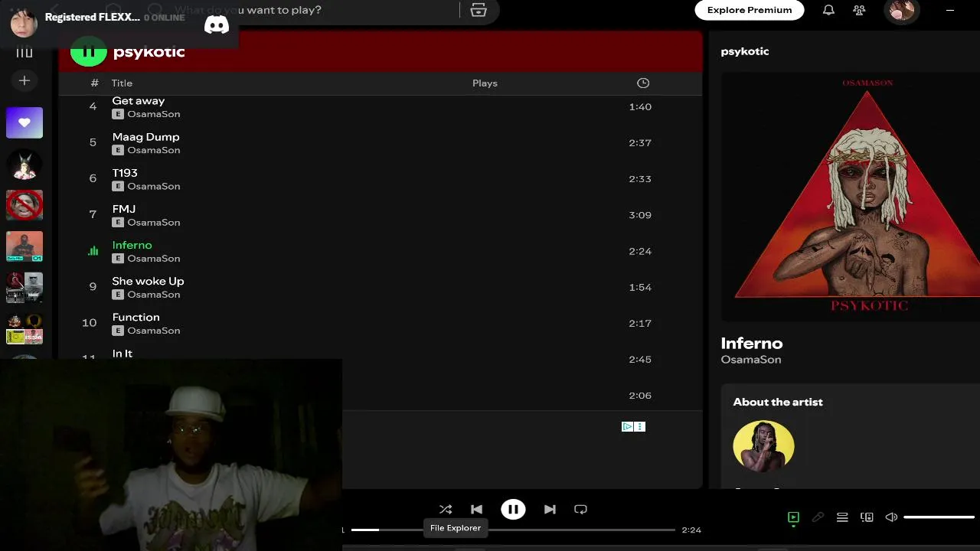
Task: Seek within the song progress bar
Action: [x=513, y=530]
